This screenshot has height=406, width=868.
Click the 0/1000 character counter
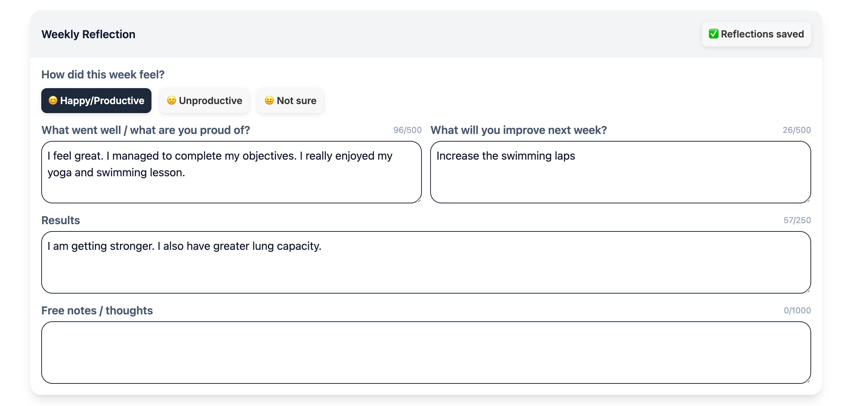coord(797,311)
